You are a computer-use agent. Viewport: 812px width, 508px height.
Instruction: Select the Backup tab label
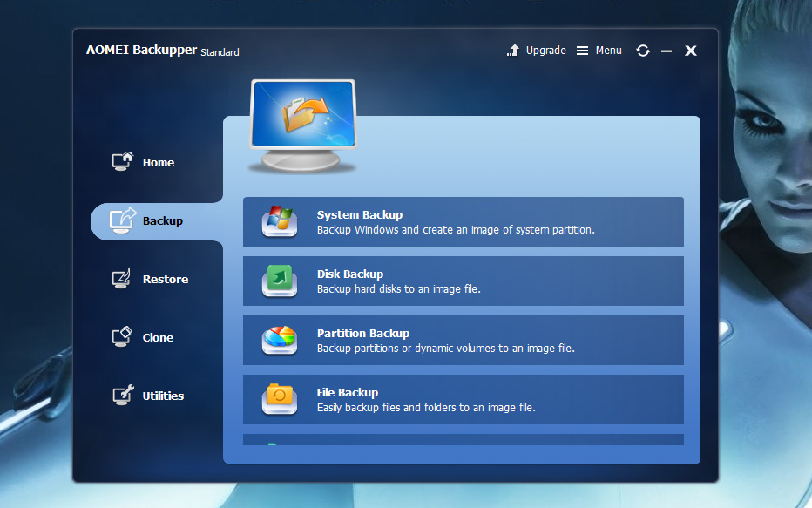coord(163,221)
